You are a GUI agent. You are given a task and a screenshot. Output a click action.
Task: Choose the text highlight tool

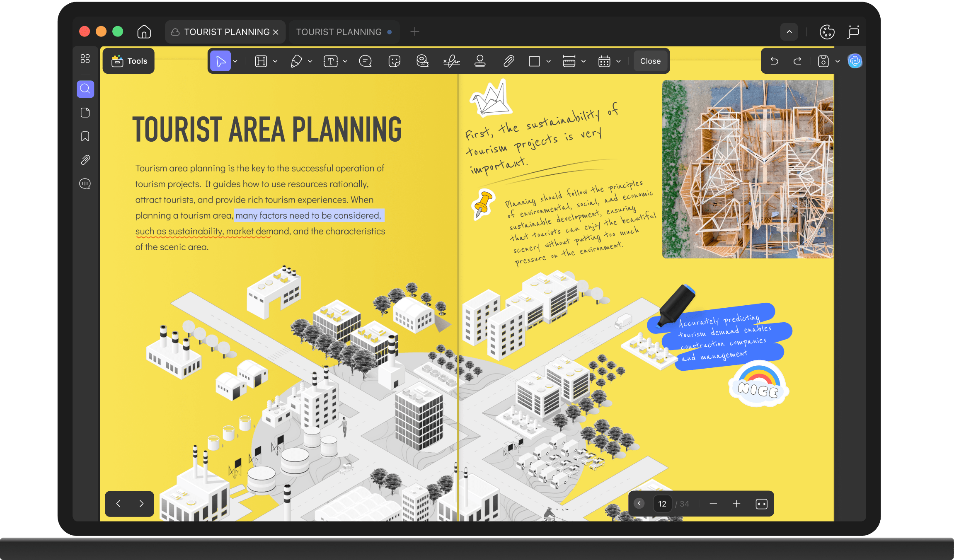pyautogui.click(x=261, y=61)
